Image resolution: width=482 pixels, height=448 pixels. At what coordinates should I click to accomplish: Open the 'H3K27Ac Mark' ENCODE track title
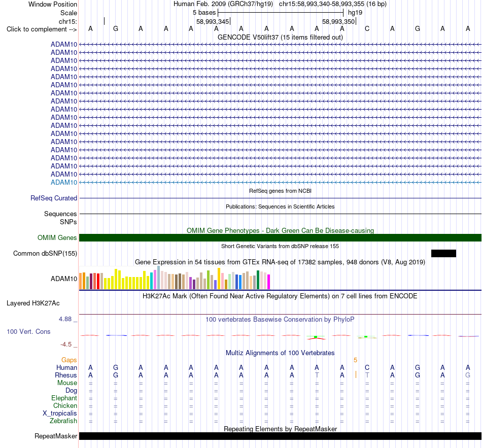pyautogui.click(x=280, y=296)
